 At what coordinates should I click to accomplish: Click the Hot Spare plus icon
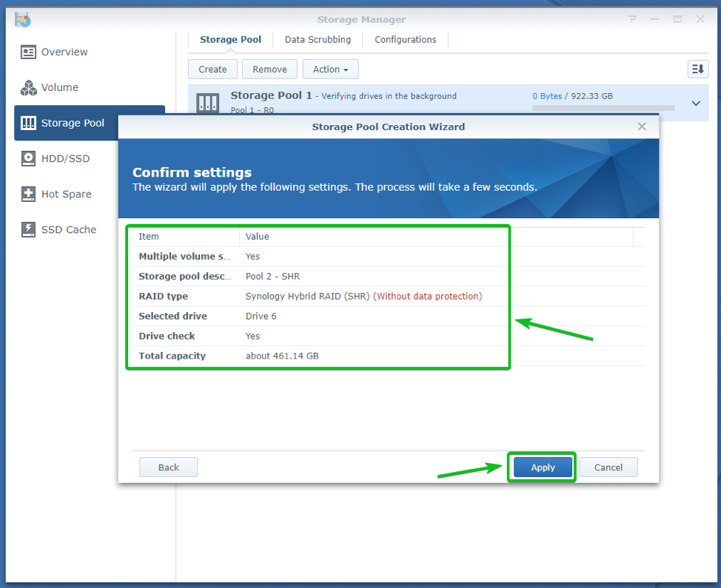coord(28,194)
